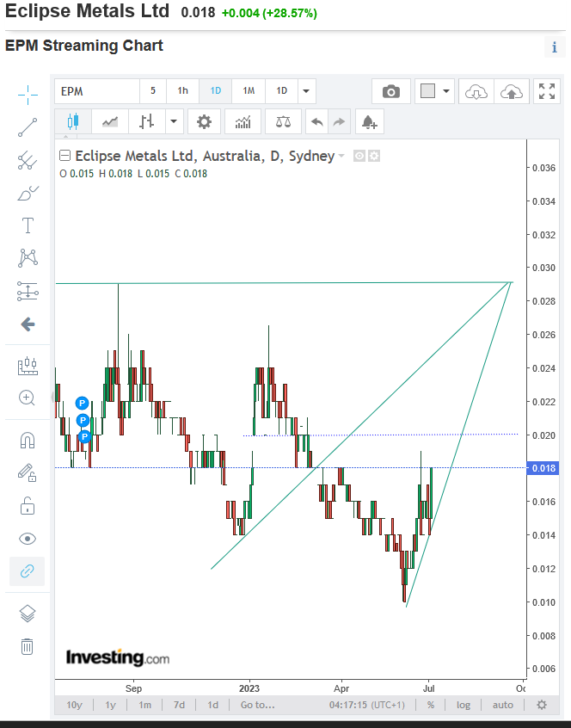Viewport: 571px width, 728px height.
Task: Activate the zoom in tool
Action: (27, 398)
